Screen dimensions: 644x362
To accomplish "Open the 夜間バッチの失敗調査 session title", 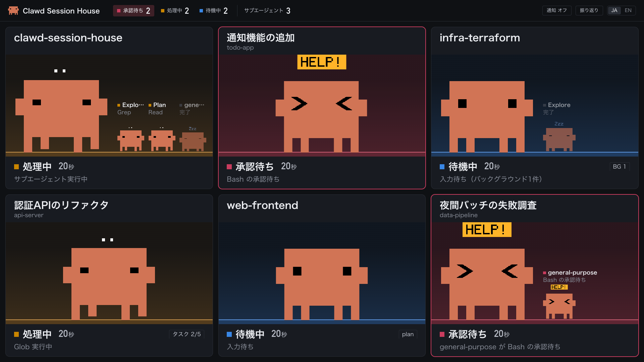I will coord(488,205).
